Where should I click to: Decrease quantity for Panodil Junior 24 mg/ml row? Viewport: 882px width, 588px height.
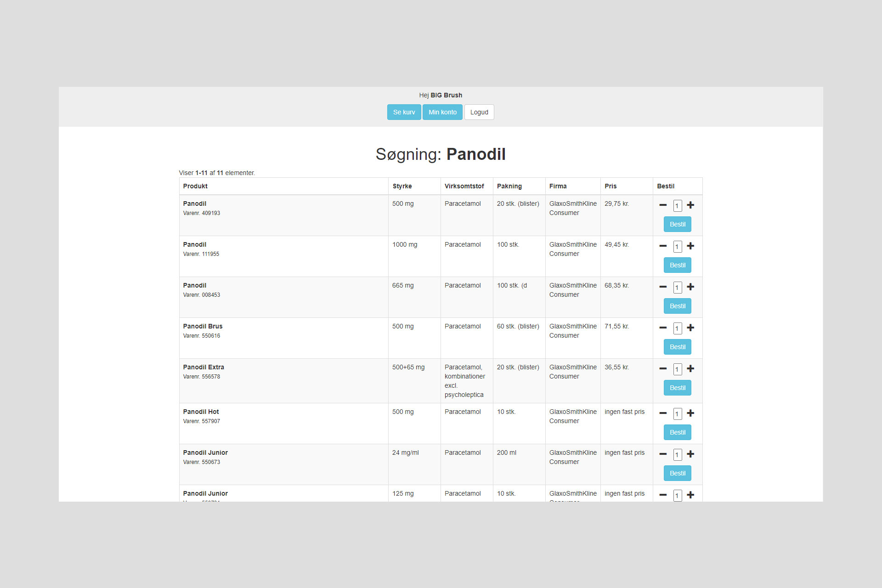pyautogui.click(x=663, y=454)
